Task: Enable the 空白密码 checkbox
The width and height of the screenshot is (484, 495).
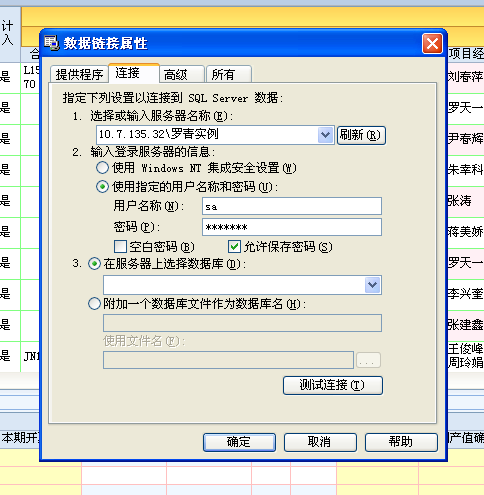Action: (x=120, y=247)
